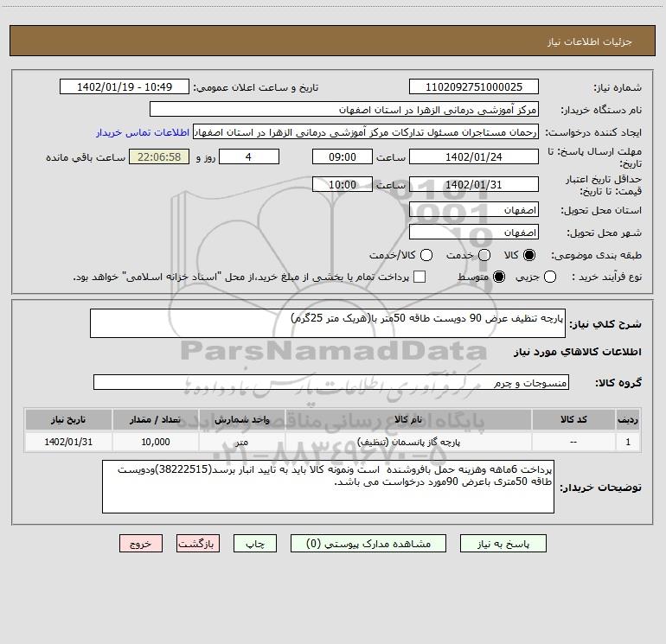Click the گروه کالا field منسوجات و چرم
The height and width of the screenshot is (644, 666).
click(331, 382)
